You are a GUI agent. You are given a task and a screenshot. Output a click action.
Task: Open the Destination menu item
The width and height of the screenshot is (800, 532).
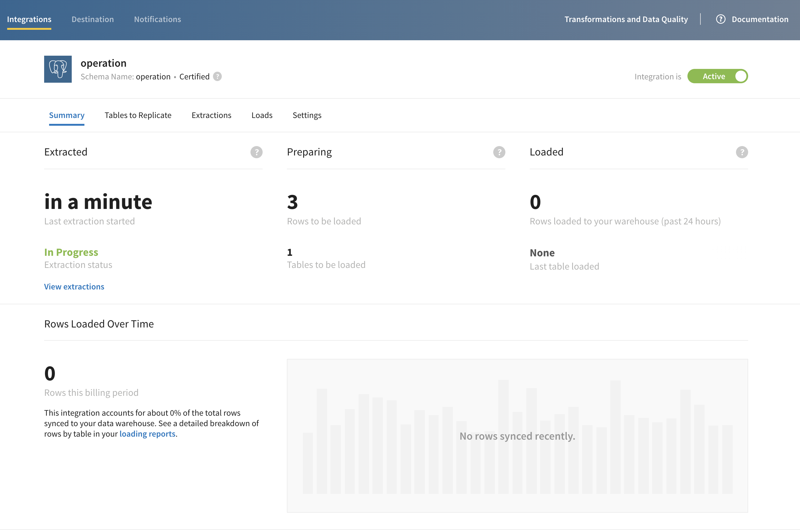[92, 19]
